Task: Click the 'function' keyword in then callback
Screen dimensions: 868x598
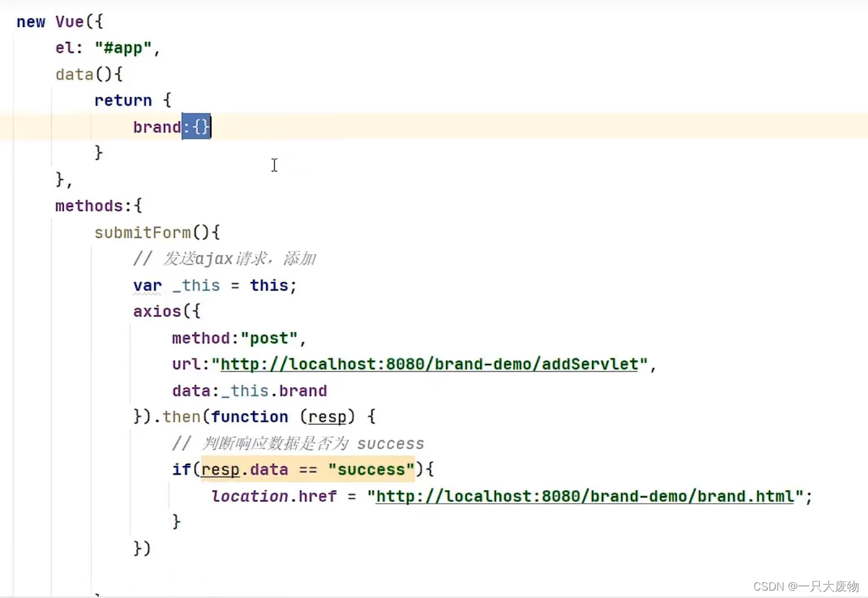Action: [x=249, y=417]
